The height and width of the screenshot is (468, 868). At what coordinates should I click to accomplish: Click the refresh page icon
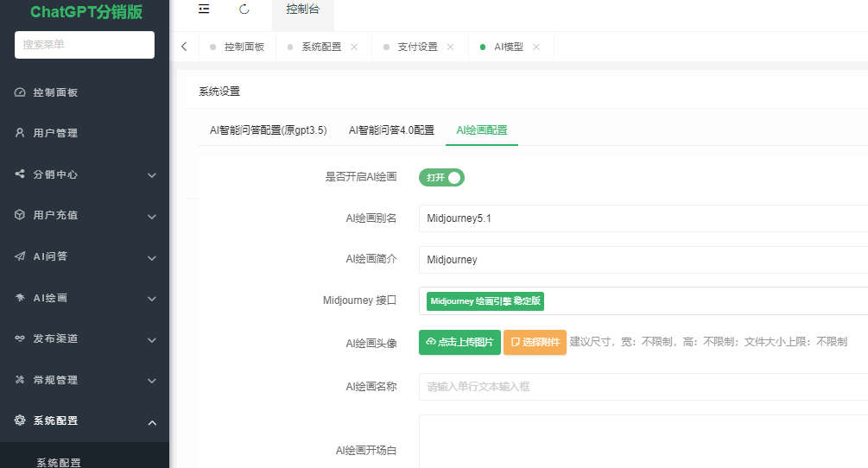click(244, 9)
